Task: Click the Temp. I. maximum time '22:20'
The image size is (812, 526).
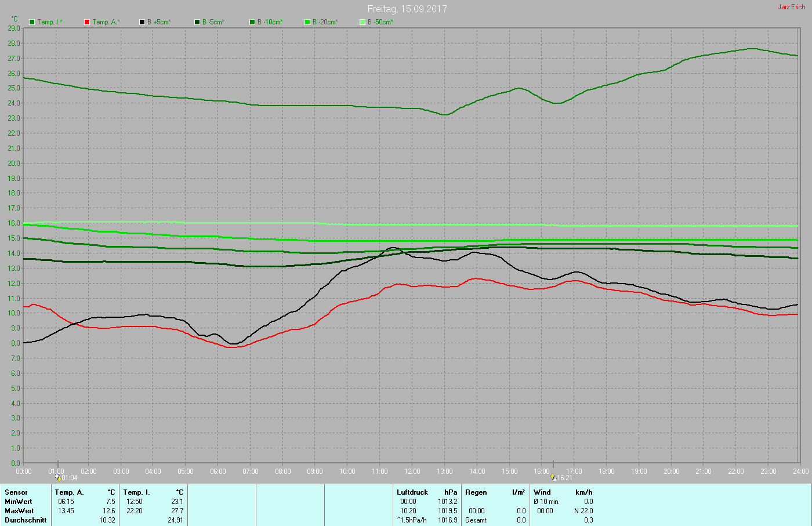Action: click(x=134, y=511)
